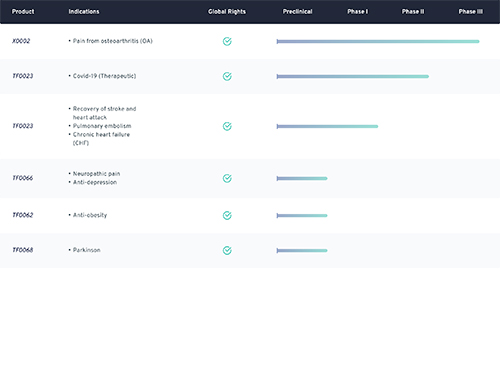Click the Indications column header

pos(84,12)
